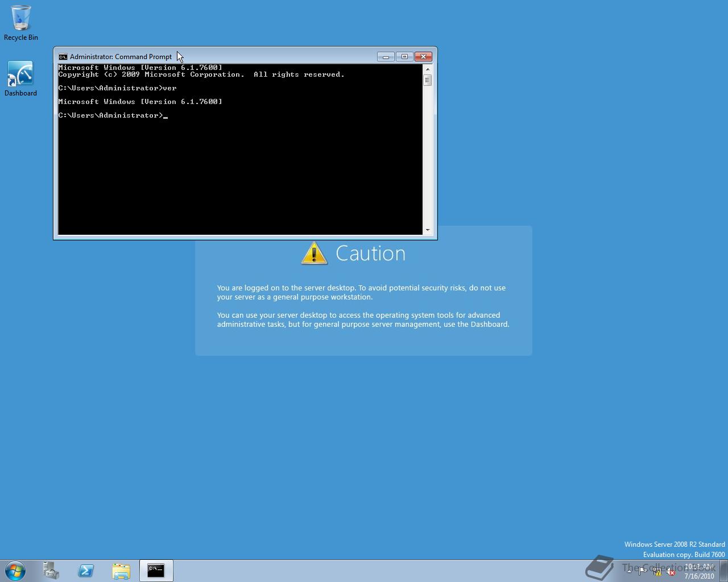Image resolution: width=728 pixels, height=582 pixels.
Task: Click the 'You are logged on to the server desktop' paragraph
Action: pos(361,292)
